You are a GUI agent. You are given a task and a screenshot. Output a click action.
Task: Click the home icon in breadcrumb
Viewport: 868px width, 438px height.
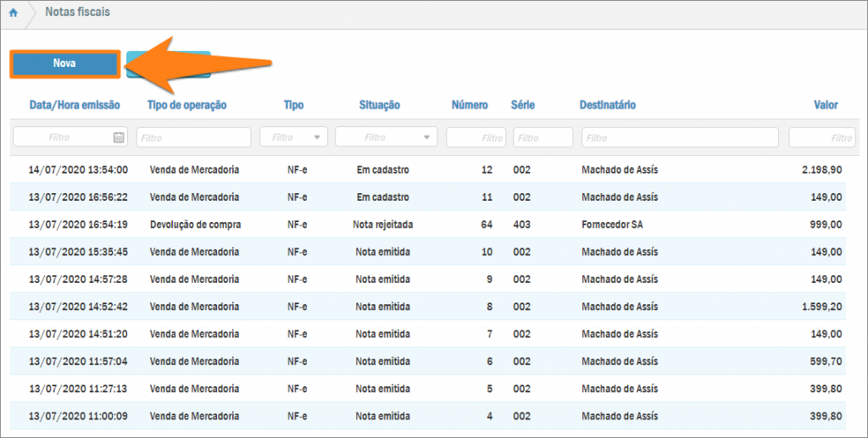click(x=14, y=14)
